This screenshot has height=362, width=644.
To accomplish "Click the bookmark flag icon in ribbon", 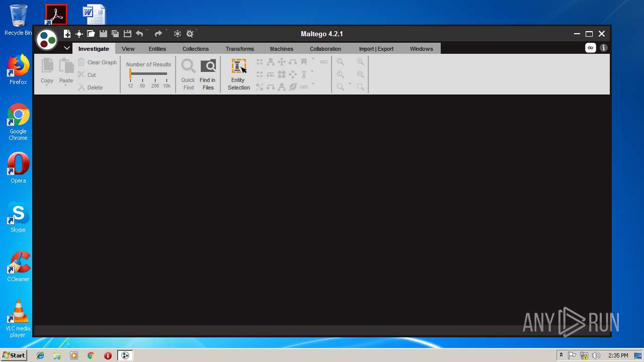I will tap(304, 62).
